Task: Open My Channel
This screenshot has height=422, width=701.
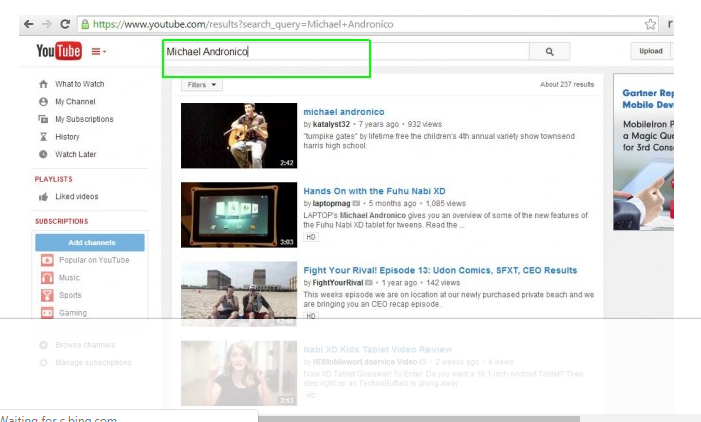Action: 75,101
